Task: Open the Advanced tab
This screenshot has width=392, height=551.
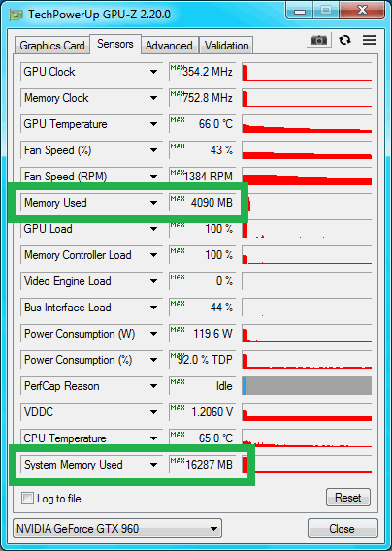Action: pyautogui.click(x=169, y=46)
